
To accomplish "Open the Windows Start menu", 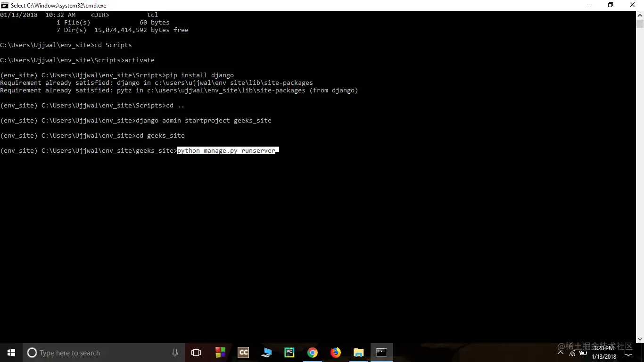I will point(11,353).
